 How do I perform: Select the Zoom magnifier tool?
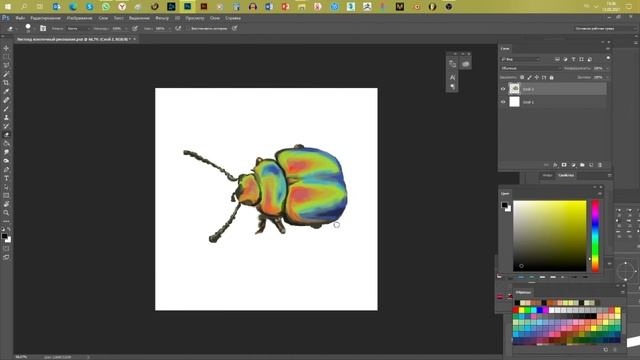pos(6,213)
